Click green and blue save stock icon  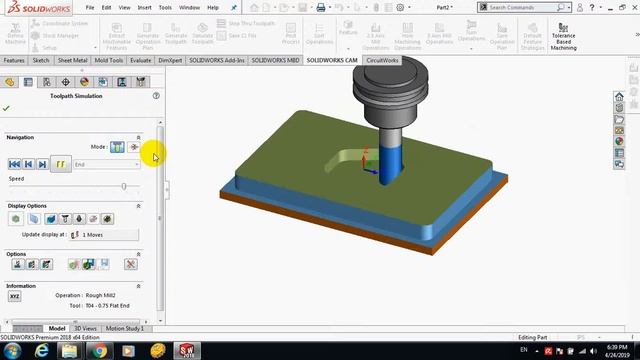pyautogui.click(x=89, y=264)
